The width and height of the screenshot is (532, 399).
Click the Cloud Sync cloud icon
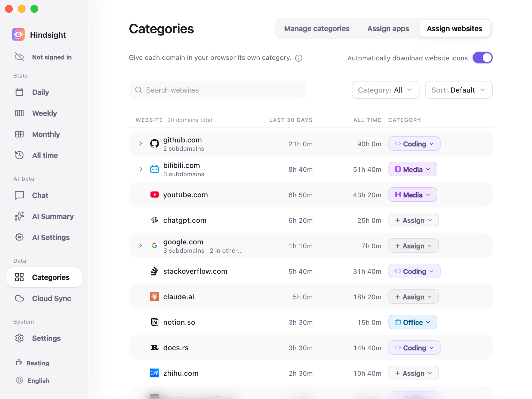(19, 298)
